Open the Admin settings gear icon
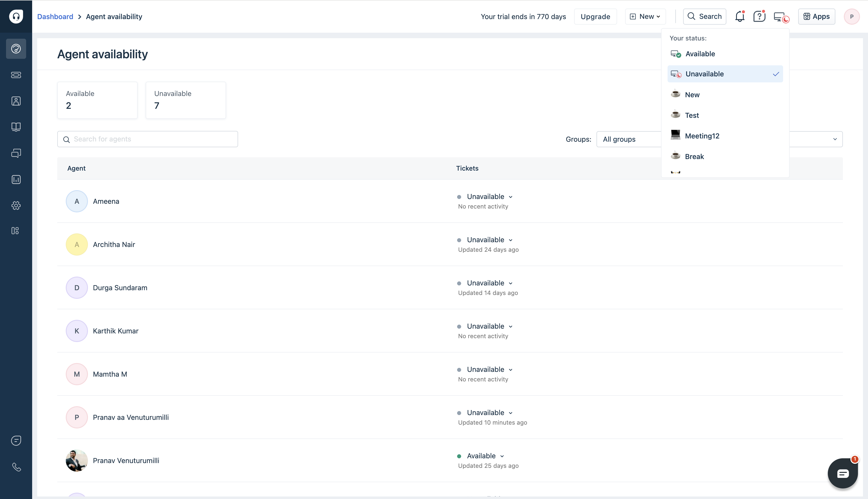Image resolution: width=868 pixels, height=499 pixels. [x=16, y=206]
